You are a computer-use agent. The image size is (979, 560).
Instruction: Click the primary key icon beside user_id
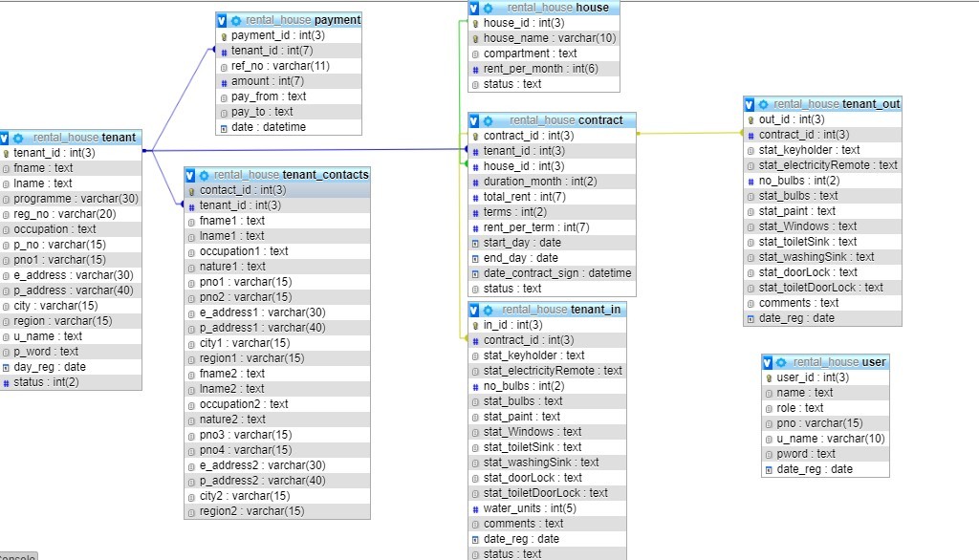coord(770,378)
